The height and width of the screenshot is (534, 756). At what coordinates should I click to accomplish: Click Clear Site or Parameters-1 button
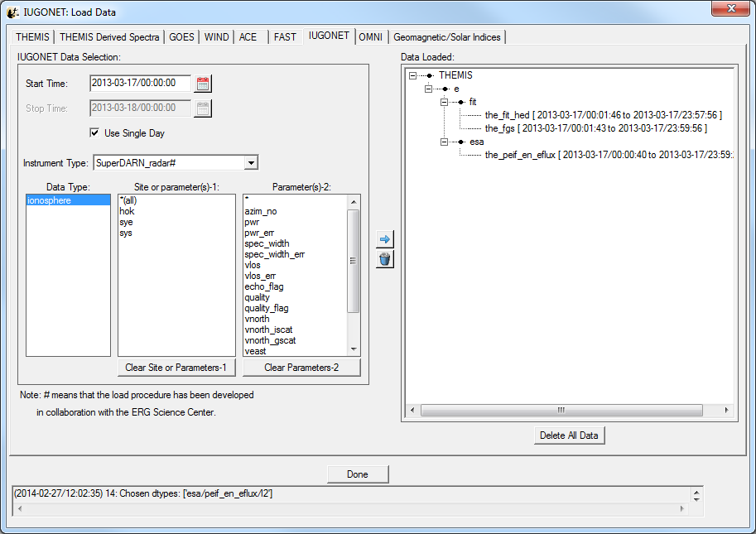coord(176,368)
